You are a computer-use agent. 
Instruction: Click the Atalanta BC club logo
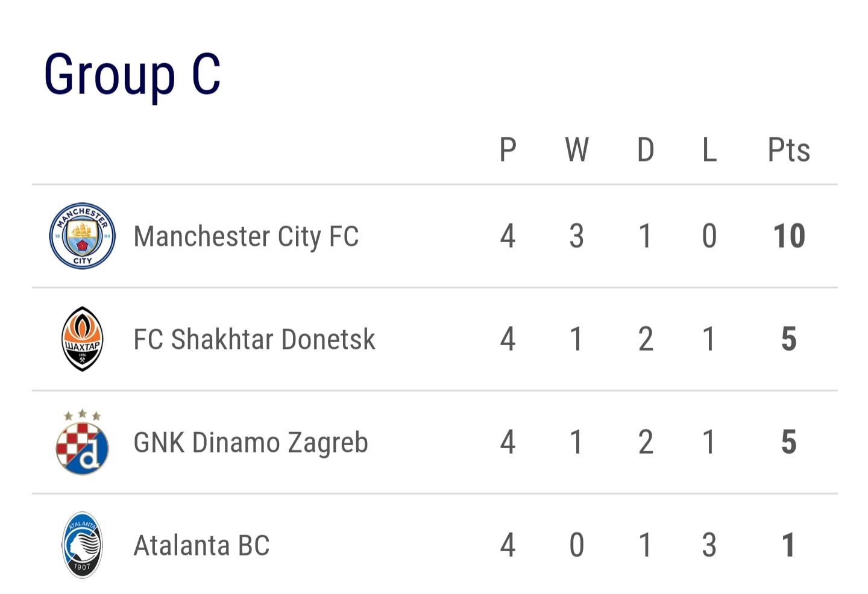83,545
